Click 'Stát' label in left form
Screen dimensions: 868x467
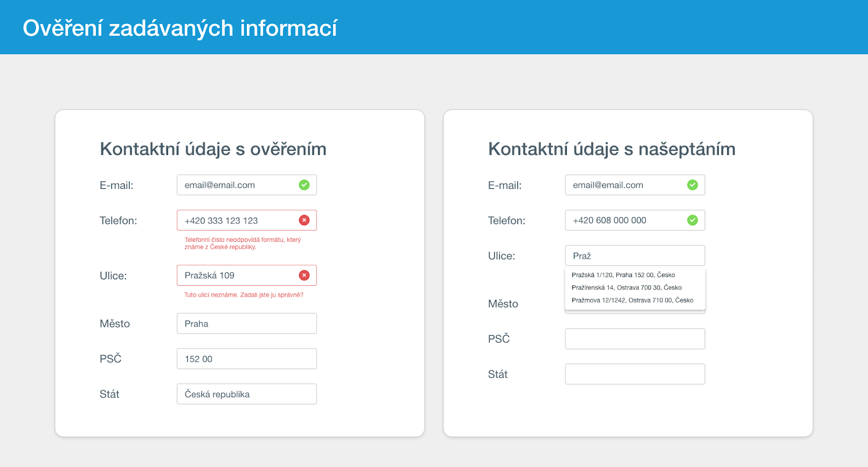pyautogui.click(x=110, y=394)
